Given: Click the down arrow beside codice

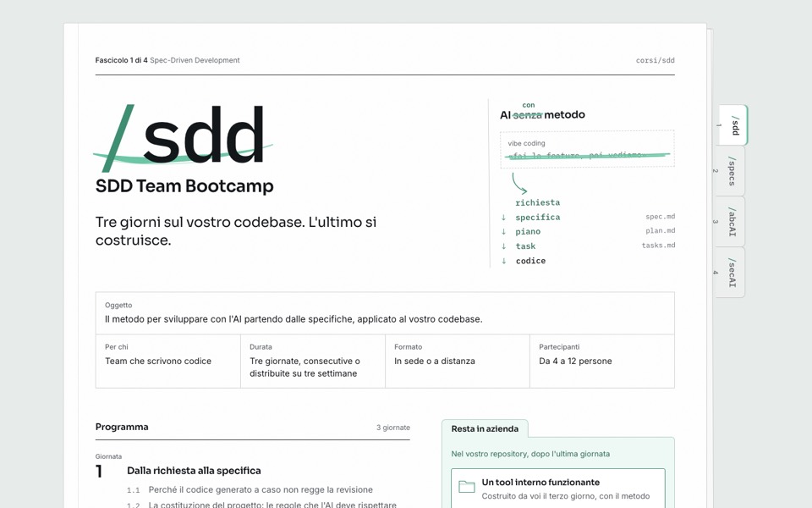Looking at the screenshot, I should pos(503,261).
